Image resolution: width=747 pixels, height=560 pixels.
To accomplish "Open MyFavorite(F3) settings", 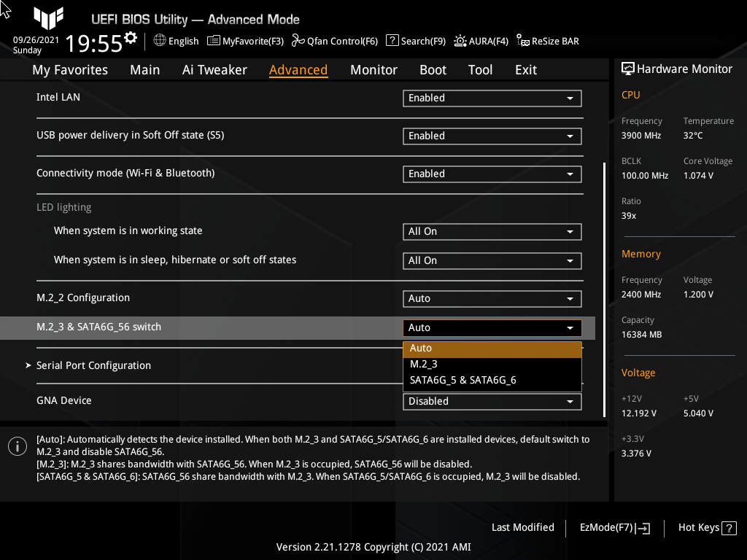I will pyautogui.click(x=245, y=41).
